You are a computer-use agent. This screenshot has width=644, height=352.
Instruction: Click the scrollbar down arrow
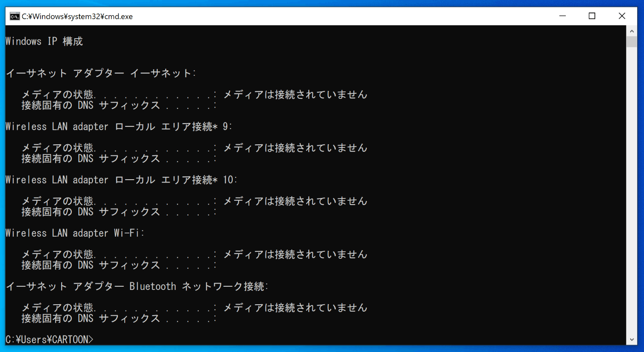[632, 340]
